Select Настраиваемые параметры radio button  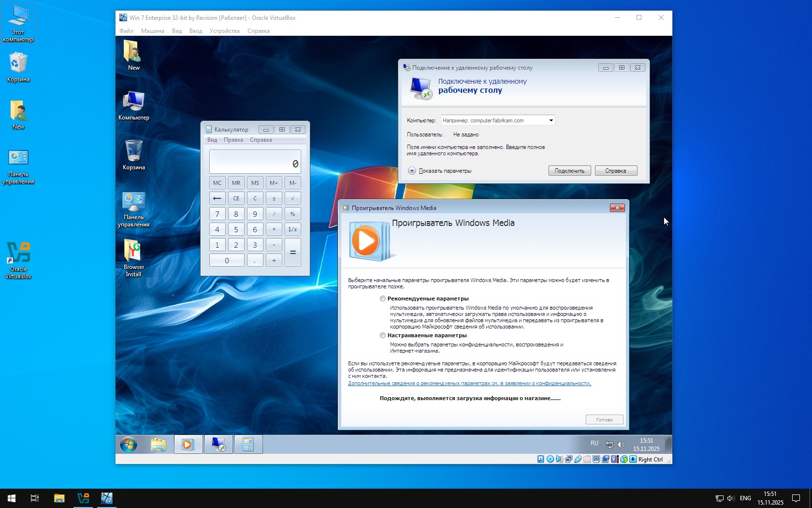[383, 335]
